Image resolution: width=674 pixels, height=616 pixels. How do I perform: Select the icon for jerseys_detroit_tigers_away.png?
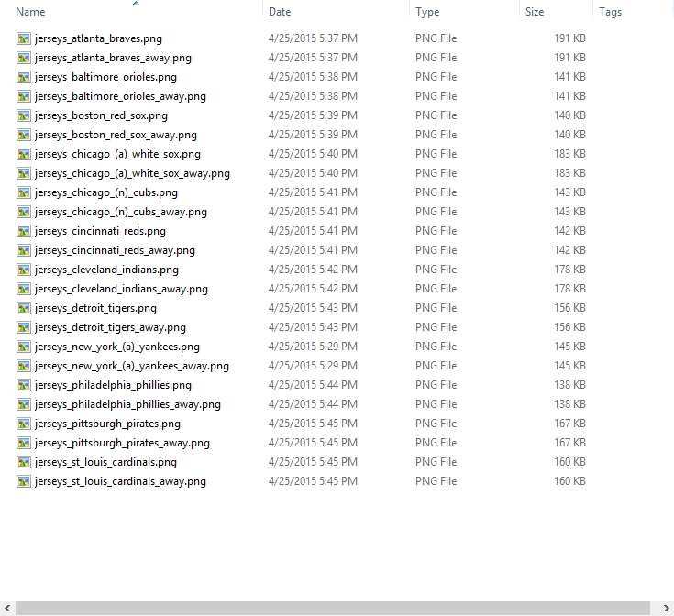(24, 327)
